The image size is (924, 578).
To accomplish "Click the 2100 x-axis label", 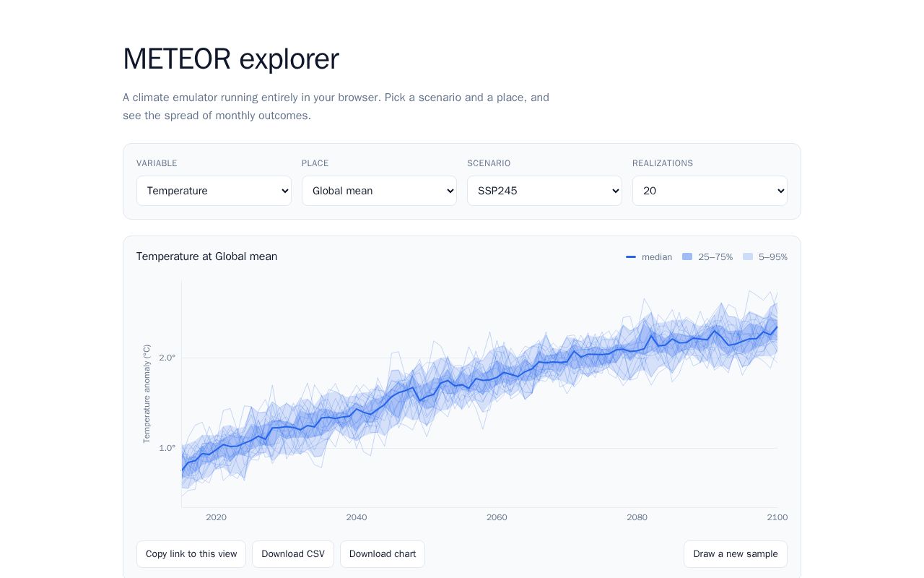I will coord(777,517).
